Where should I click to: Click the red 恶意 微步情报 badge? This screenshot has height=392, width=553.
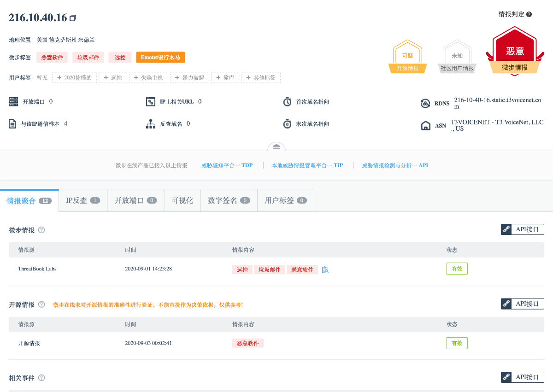[x=515, y=51]
